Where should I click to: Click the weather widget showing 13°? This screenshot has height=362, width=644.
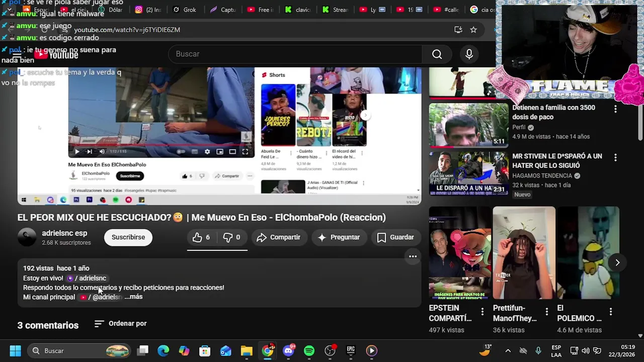(x=485, y=350)
